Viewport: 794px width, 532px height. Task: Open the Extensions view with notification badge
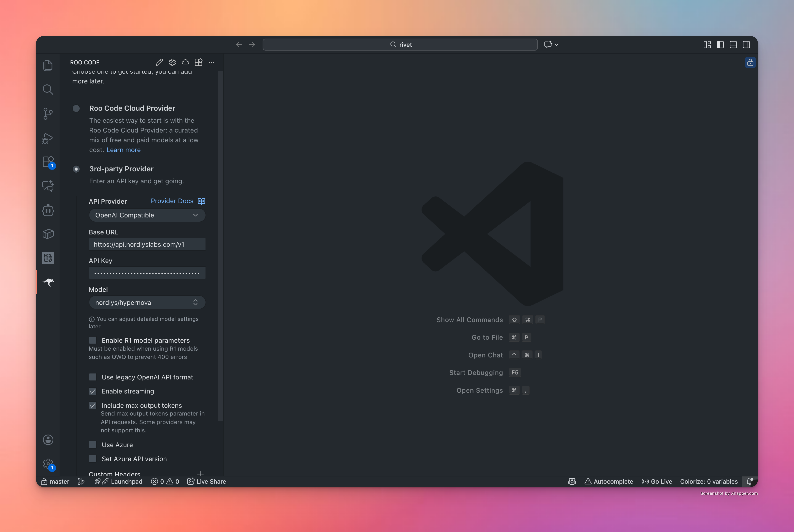tap(48, 162)
